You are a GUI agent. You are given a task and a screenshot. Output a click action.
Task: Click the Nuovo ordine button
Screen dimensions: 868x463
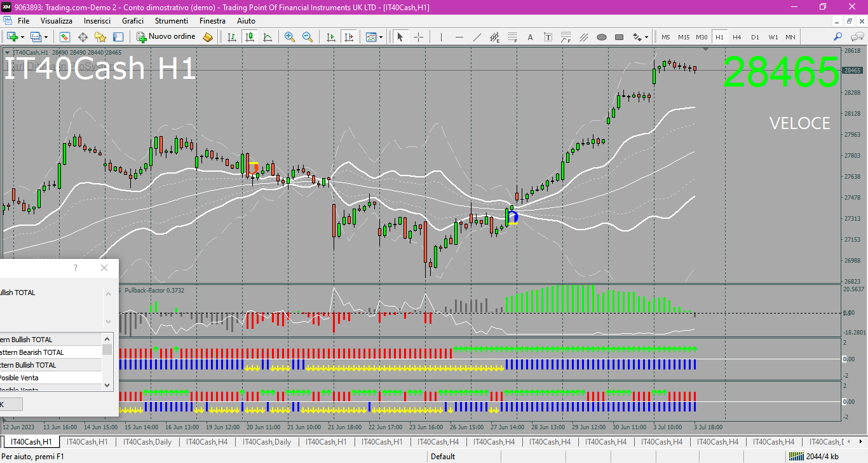pos(166,37)
